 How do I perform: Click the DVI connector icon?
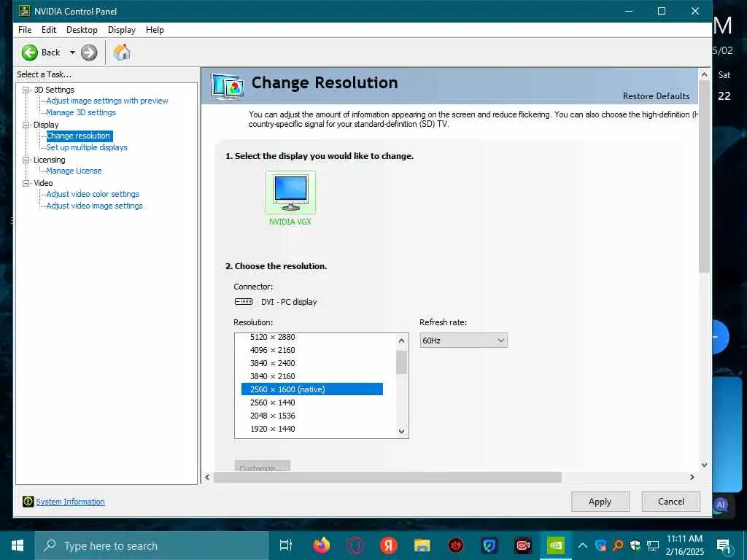tap(244, 302)
